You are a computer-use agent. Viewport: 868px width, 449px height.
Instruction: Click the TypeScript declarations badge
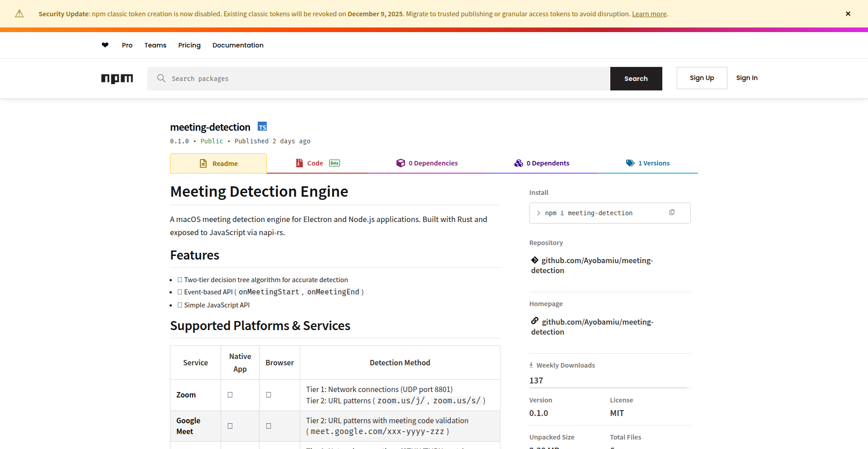pyautogui.click(x=262, y=127)
